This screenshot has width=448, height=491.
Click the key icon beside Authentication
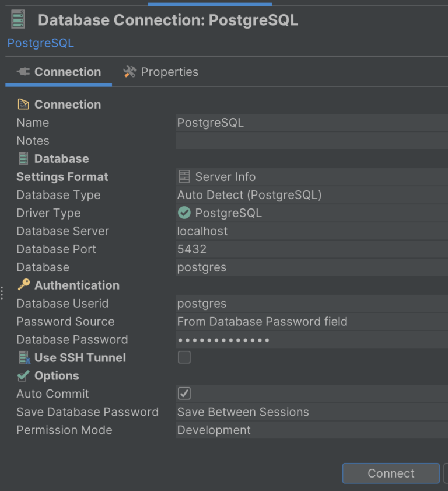pyautogui.click(x=23, y=285)
